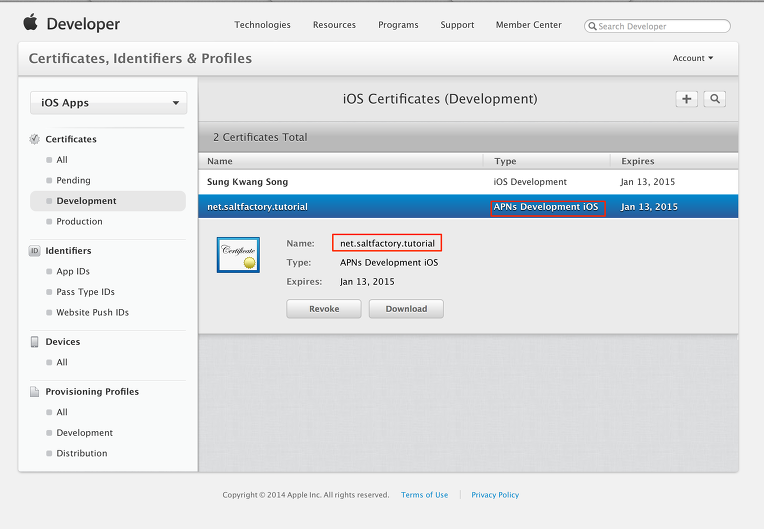Click APNs Development iOS in the selected row
This screenshot has width=764, height=529.
point(546,207)
